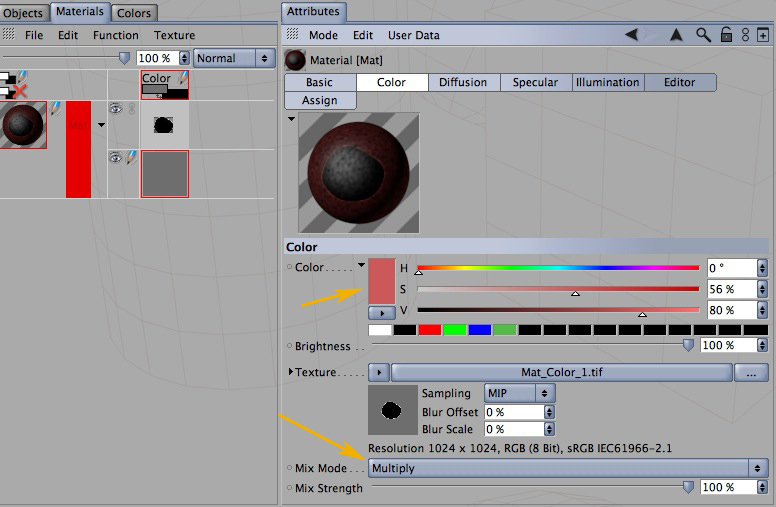Image resolution: width=776 pixels, height=507 pixels.
Task: Click the texture preview thumbnail with black blob
Action: coord(392,410)
